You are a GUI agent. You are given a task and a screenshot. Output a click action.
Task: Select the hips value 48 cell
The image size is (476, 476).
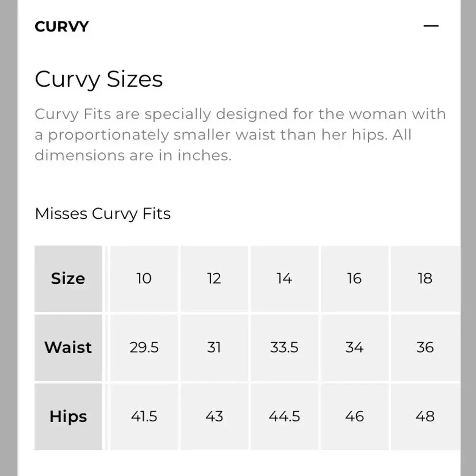pyautogui.click(x=425, y=416)
